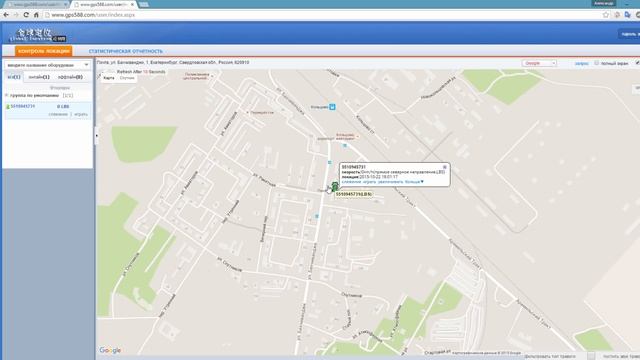This screenshot has height=360, width=640.
Task: Click the Google logo on the map
Action: (x=110, y=350)
